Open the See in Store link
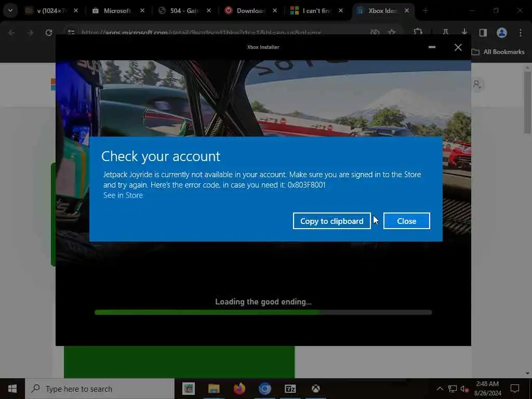Screen dimensions: 532x399 [x=123, y=195]
